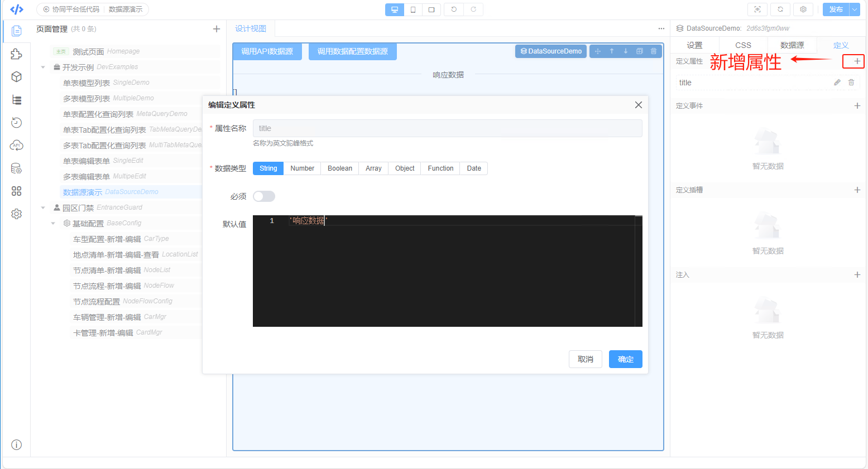Viewport: 868px width, 469px height.
Task: Delete the selected component with trash icon
Action: click(654, 51)
